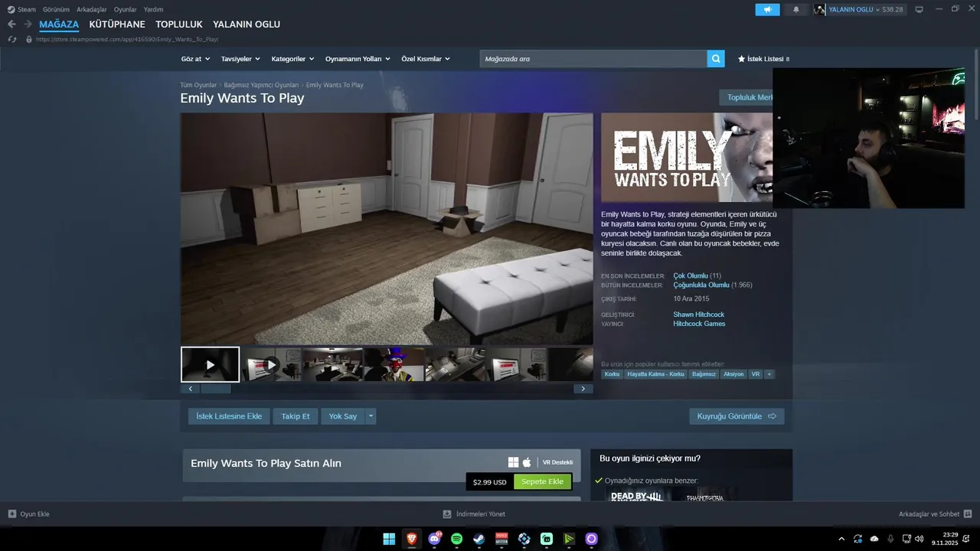The image size is (980, 551).
Task: Open the Görünüm menu
Action: [x=56, y=9]
